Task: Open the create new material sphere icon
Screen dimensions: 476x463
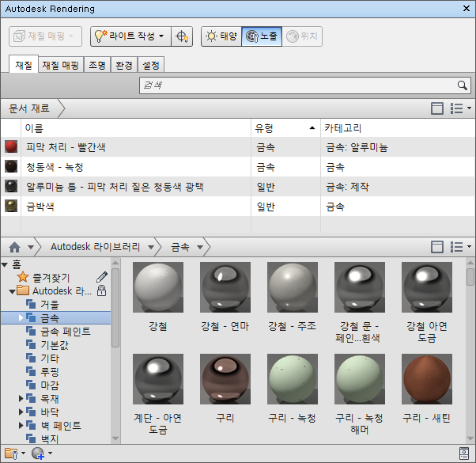Action: click(42, 454)
